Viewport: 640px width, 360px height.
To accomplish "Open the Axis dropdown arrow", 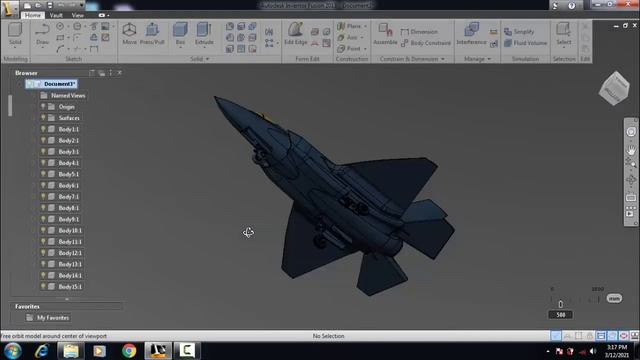I will (x=362, y=38).
